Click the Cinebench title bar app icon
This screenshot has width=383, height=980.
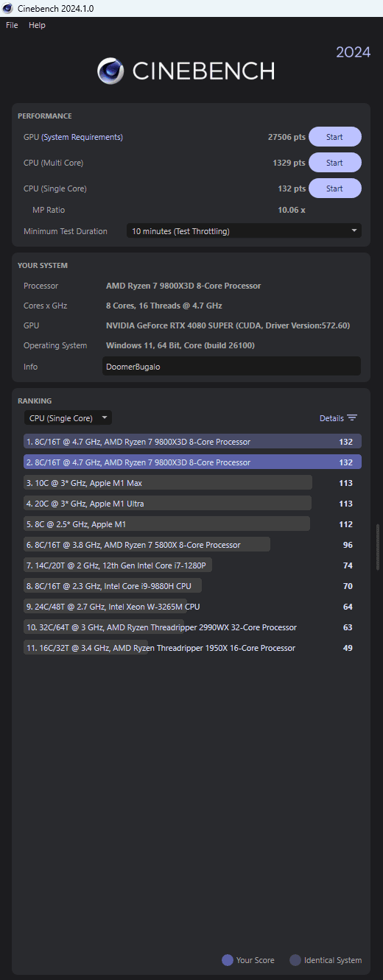pos(8,8)
